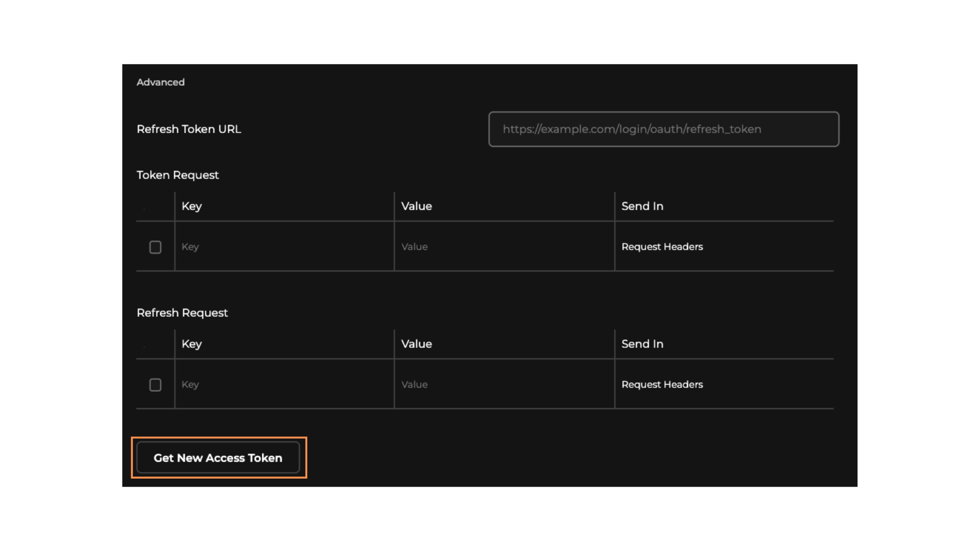Click Key field in Refresh Request row
This screenshot has width=980, height=551.
click(x=284, y=385)
